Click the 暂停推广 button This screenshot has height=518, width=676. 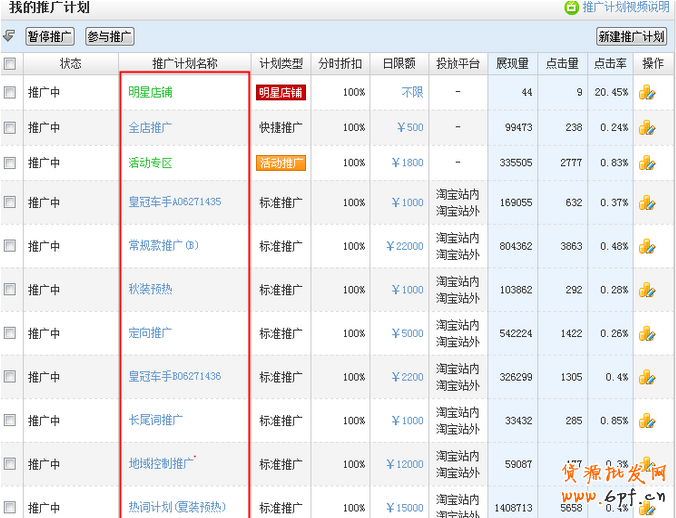[50, 37]
